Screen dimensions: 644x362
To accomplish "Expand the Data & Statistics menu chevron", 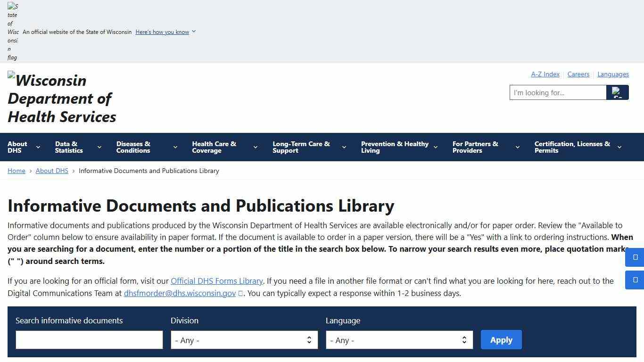I will [x=99, y=147].
